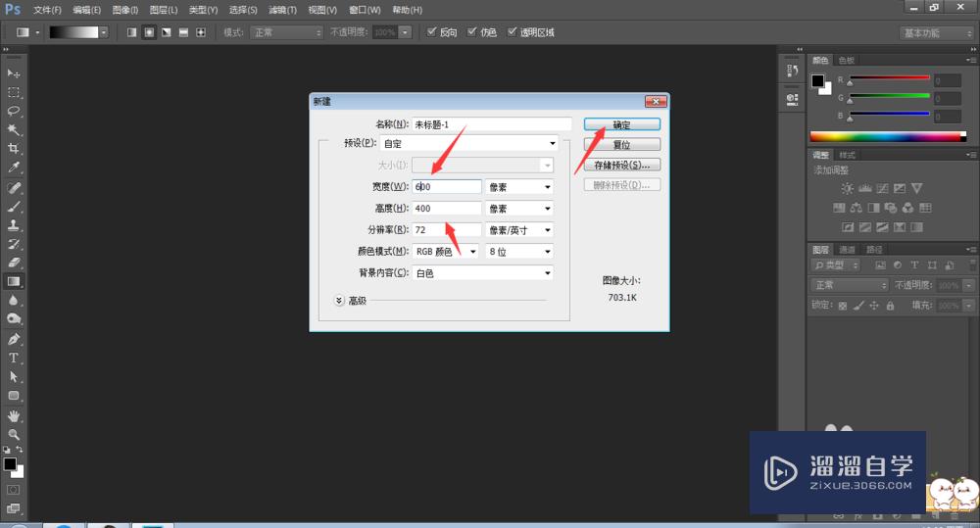This screenshot has height=528, width=980.
Task: Select the Path Selection tool
Action: click(13, 377)
